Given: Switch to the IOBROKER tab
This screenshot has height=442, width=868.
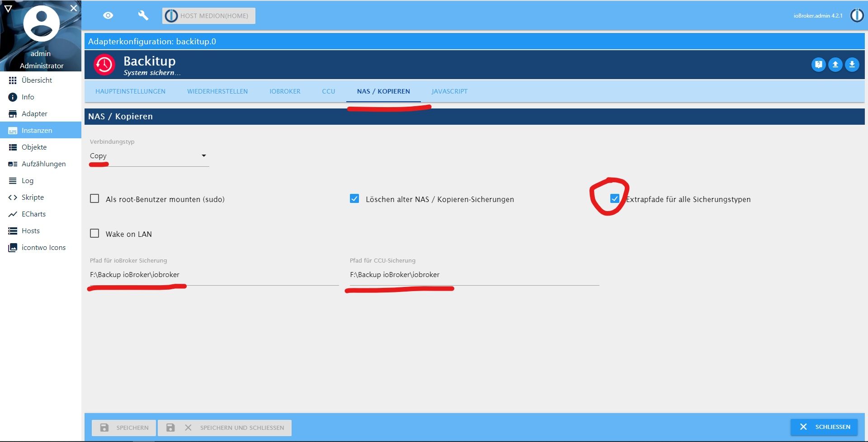Looking at the screenshot, I should 285,91.
